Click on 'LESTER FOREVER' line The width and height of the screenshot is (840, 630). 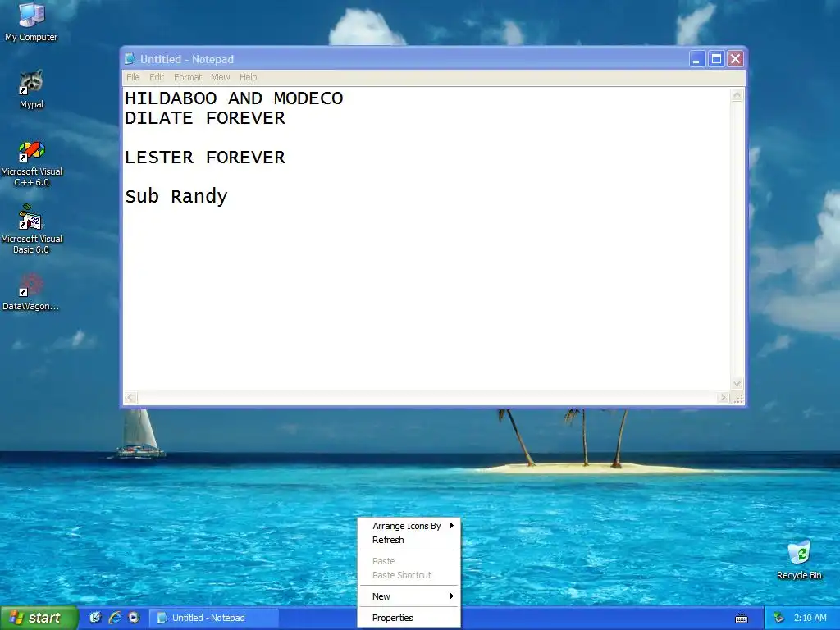[204, 157]
